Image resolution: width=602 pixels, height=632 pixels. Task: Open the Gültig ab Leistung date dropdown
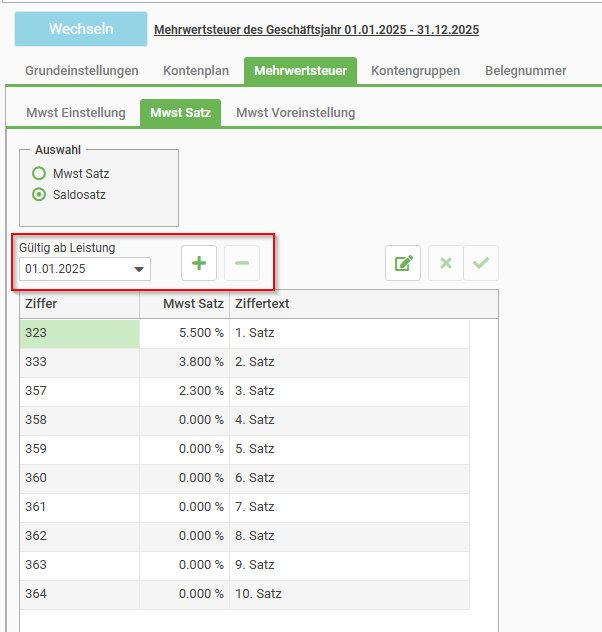(139, 269)
